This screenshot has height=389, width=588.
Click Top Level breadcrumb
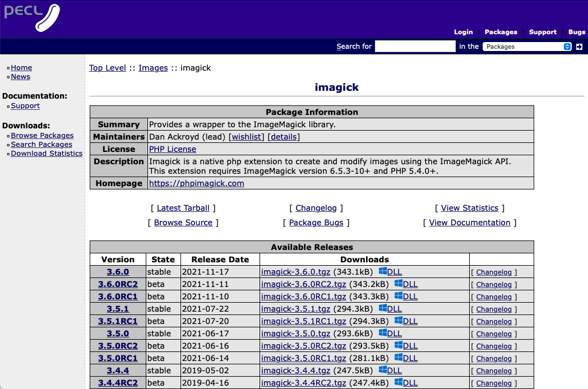(x=107, y=68)
